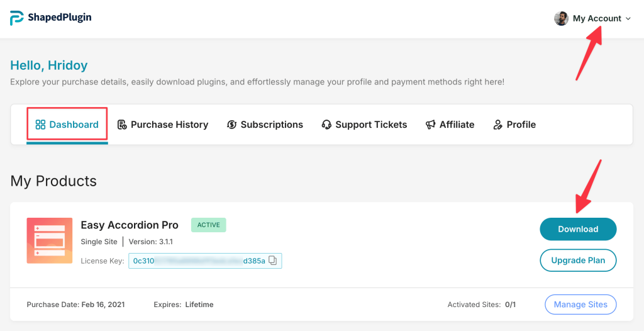Open the Profile tab
The height and width of the screenshot is (331, 644).
(514, 125)
